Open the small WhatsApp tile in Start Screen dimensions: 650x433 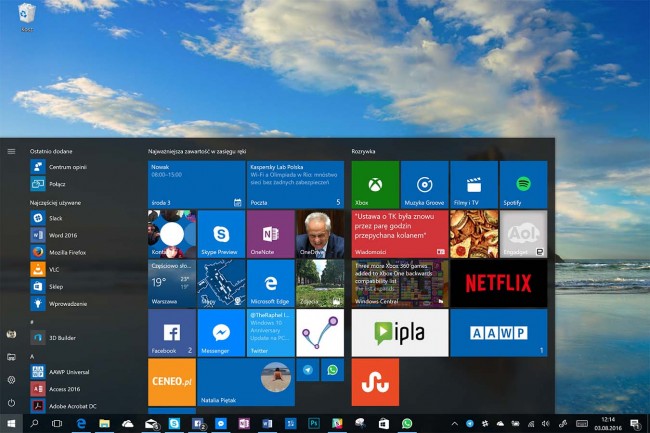[332, 370]
